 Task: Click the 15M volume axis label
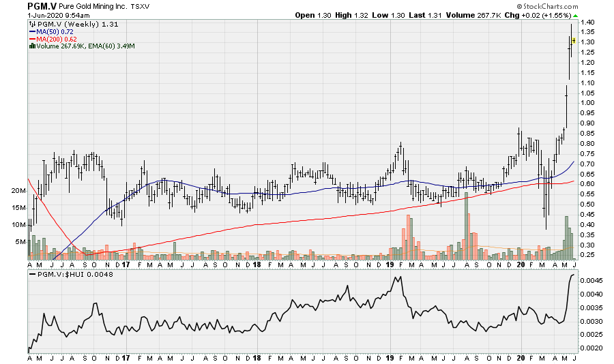[x=19, y=208]
